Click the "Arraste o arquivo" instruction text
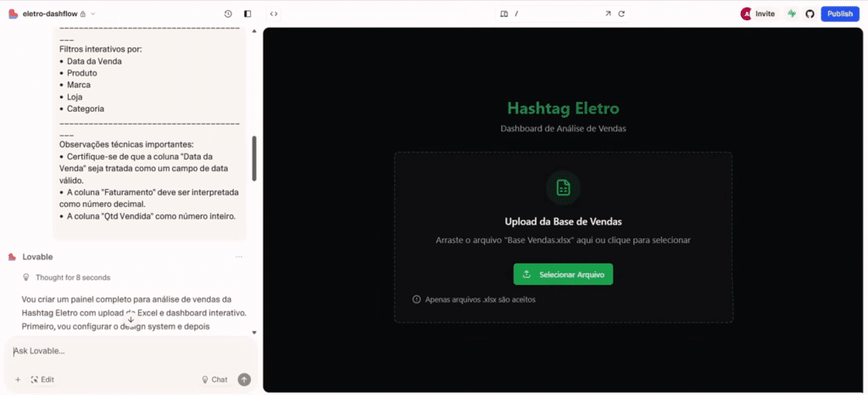This screenshot has width=868, height=395. click(x=563, y=241)
